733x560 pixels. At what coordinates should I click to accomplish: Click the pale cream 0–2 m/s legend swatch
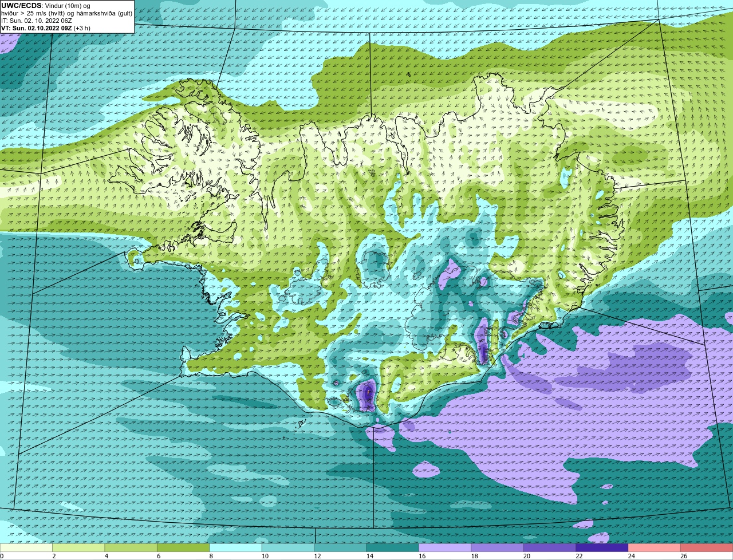tap(26, 547)
